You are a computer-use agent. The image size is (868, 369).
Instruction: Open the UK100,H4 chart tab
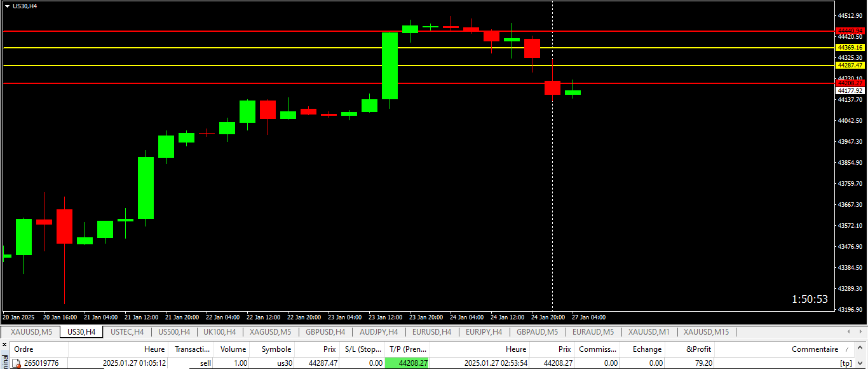pyautogui.click(x=219, y=332)
